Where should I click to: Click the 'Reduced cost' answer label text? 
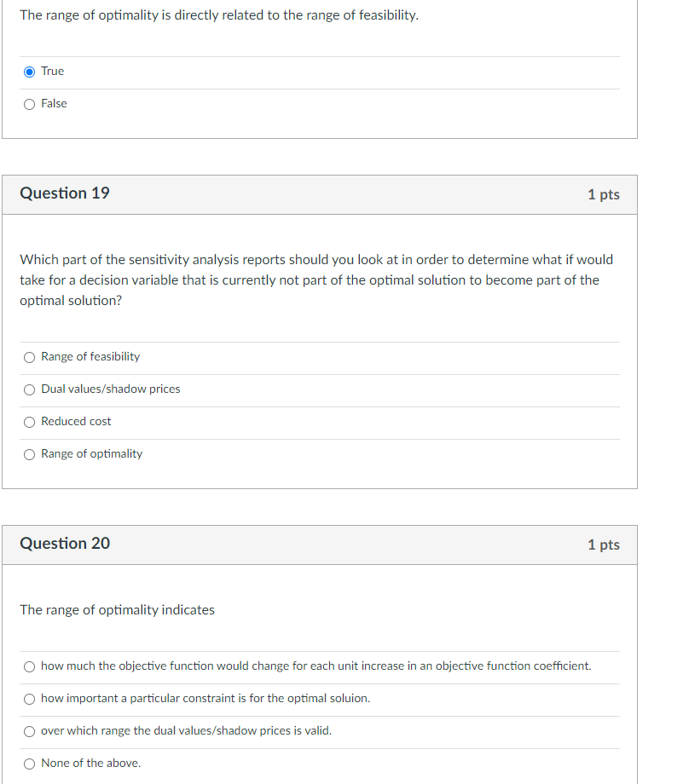click(x=76, y=422)
